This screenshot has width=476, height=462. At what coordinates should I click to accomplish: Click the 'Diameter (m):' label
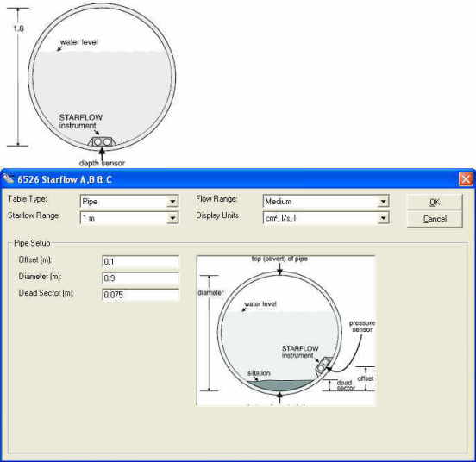pyautogui.click(x=40, y=277)
